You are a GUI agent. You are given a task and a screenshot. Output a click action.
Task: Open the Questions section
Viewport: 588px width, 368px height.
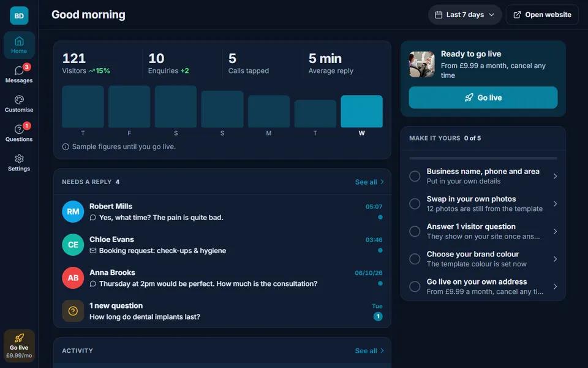[19, 133]
